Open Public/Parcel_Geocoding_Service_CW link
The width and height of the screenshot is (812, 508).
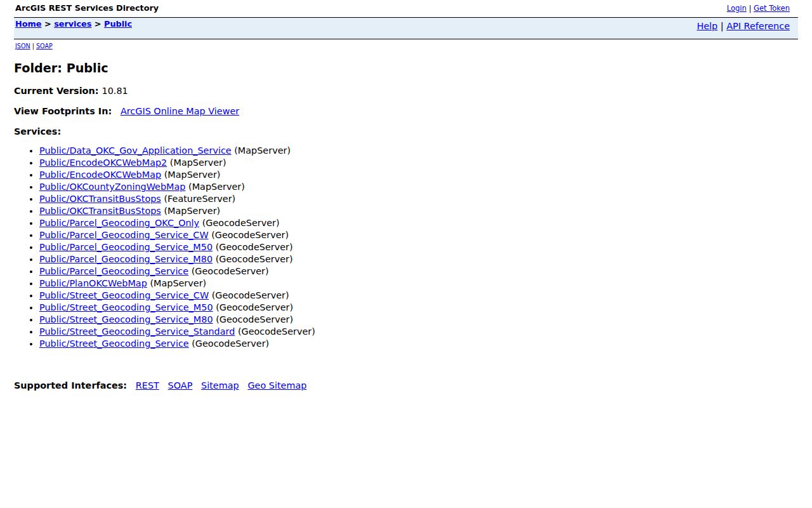(124, 235)
